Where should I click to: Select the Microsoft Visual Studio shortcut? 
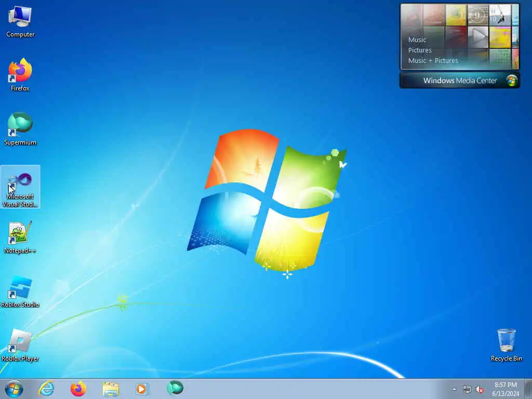(20, 187)
